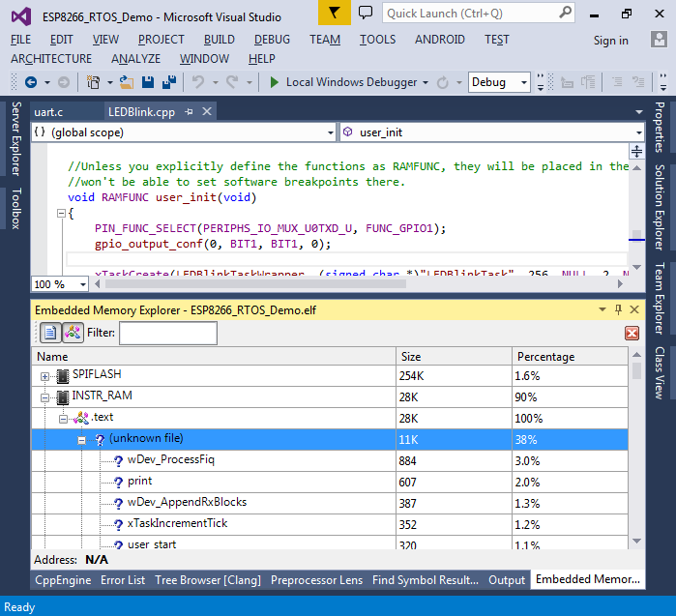Expand the SPIFLASH tree node

44,376
